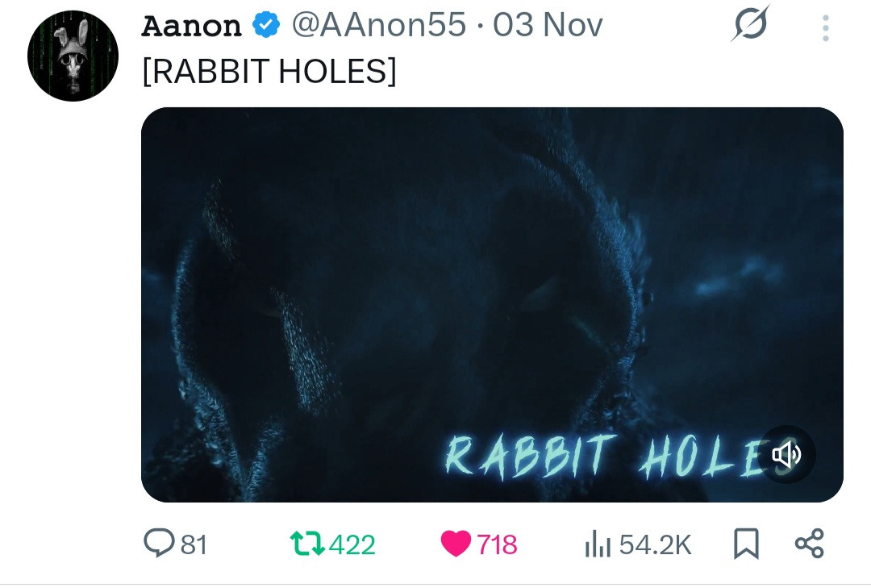Image resolution: width=871 pixels, height=588 pixels.
Task: Open the share post icon
Action: pos(810,544)
